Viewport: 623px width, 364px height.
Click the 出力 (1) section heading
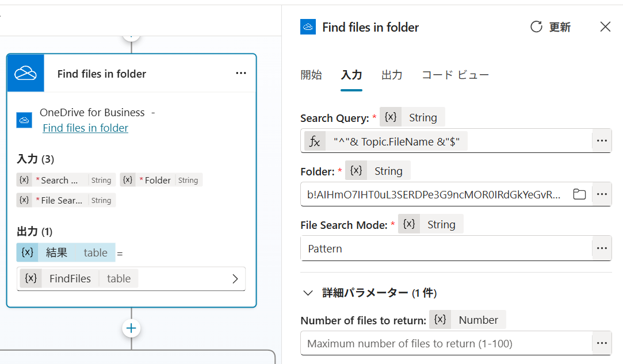[35, 231]
